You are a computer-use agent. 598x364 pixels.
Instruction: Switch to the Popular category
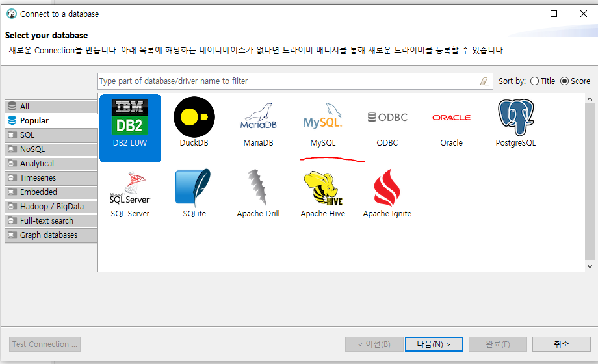click(x=51, y=120)
